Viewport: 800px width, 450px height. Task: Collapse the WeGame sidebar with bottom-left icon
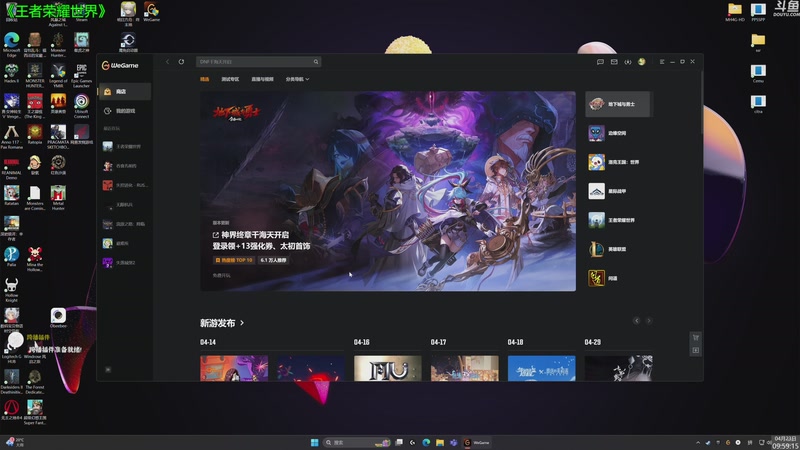tap(108, 369)
